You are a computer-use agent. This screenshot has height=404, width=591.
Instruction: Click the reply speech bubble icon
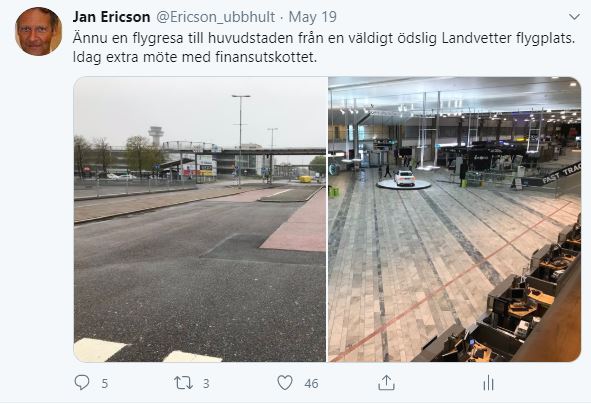coord(82,383)
